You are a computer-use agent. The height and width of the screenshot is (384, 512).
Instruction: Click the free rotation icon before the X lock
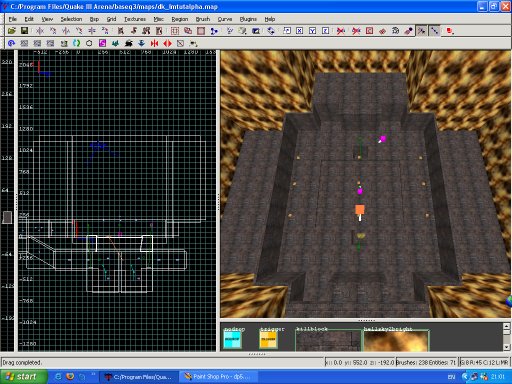pos(287,31)
